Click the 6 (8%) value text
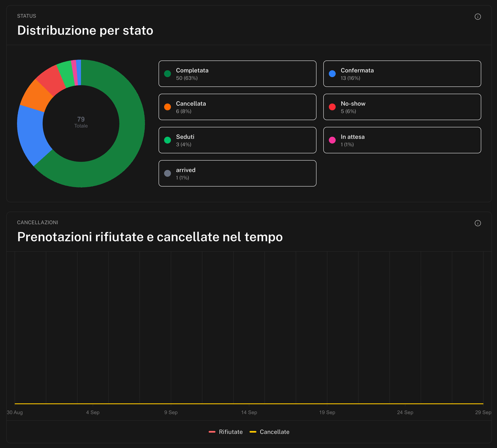This screenshot has height=448, width=497. point(183,112)
